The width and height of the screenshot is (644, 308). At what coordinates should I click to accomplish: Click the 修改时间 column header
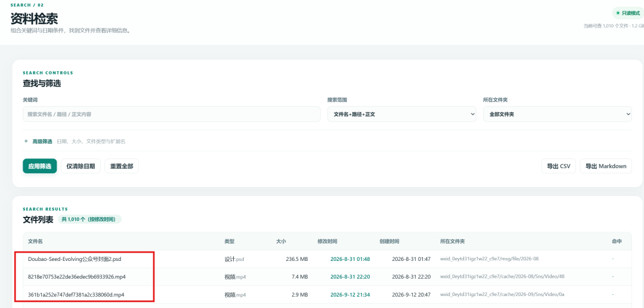coord(327,241)
